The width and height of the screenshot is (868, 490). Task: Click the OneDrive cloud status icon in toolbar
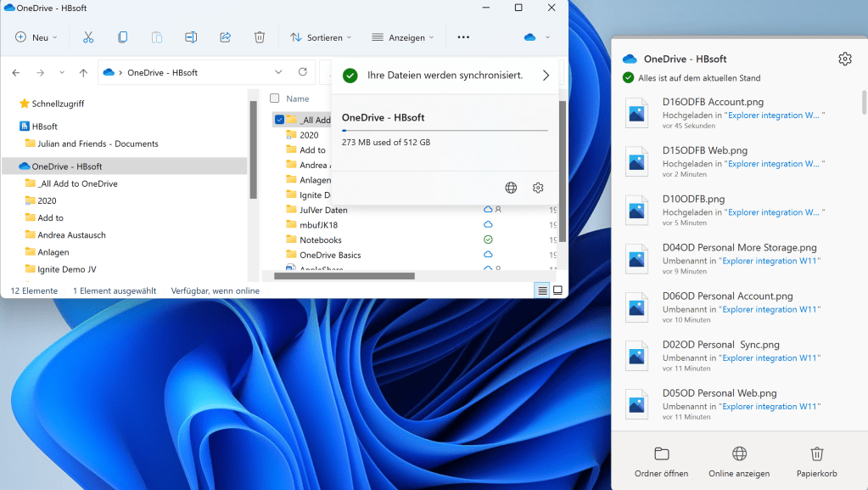[x=530, y=37]
